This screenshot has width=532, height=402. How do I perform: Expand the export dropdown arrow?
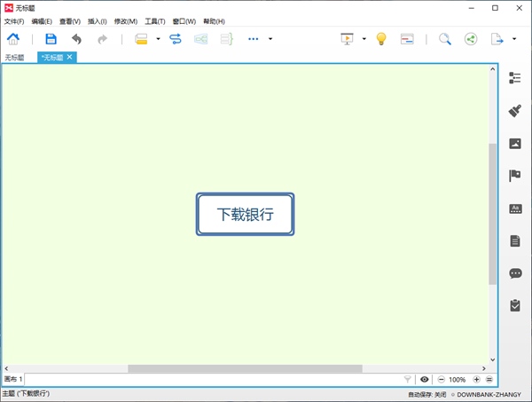(513, 39)
